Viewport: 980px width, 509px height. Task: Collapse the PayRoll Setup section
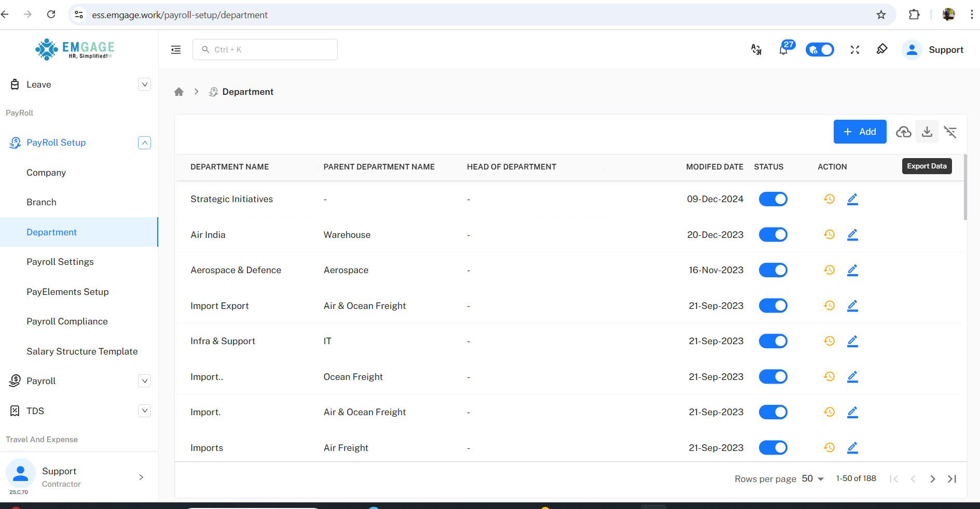145,143
